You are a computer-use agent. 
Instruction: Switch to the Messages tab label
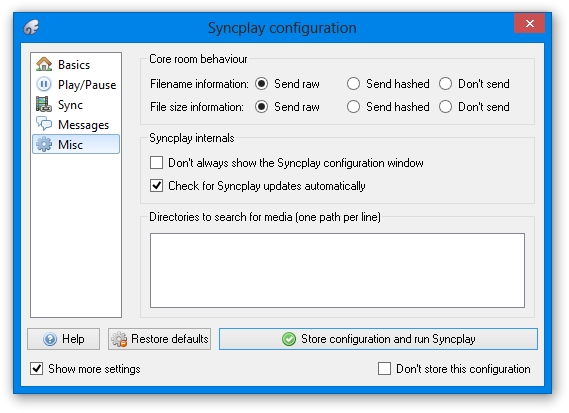(x=83, y=124)
